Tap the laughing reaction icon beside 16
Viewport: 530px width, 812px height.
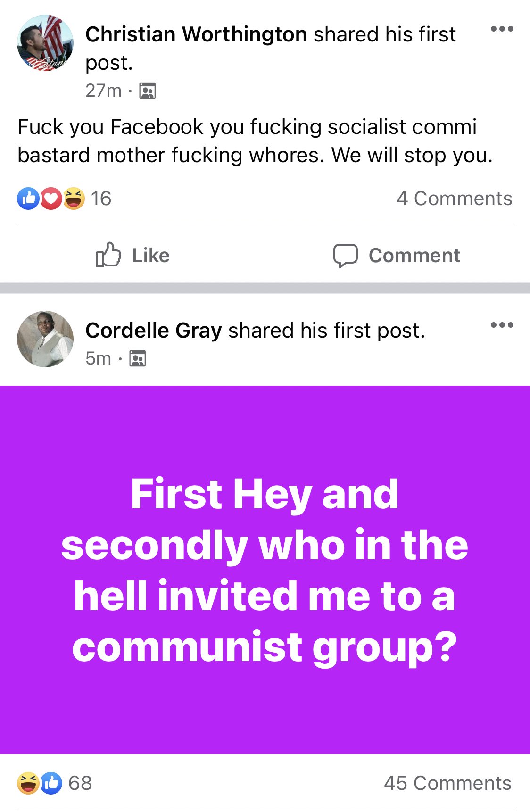(x=74, y=199)
